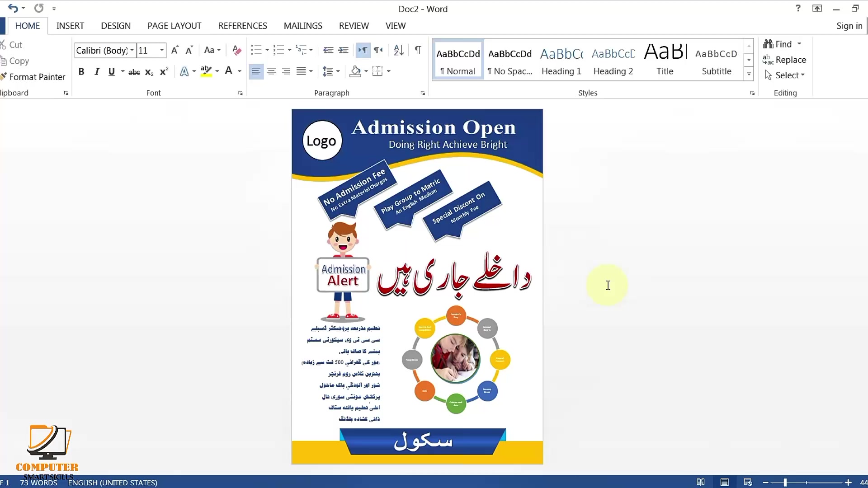
Task: Toggle Bold formatting
Action: pyautogui.click(x=81, y=71)
